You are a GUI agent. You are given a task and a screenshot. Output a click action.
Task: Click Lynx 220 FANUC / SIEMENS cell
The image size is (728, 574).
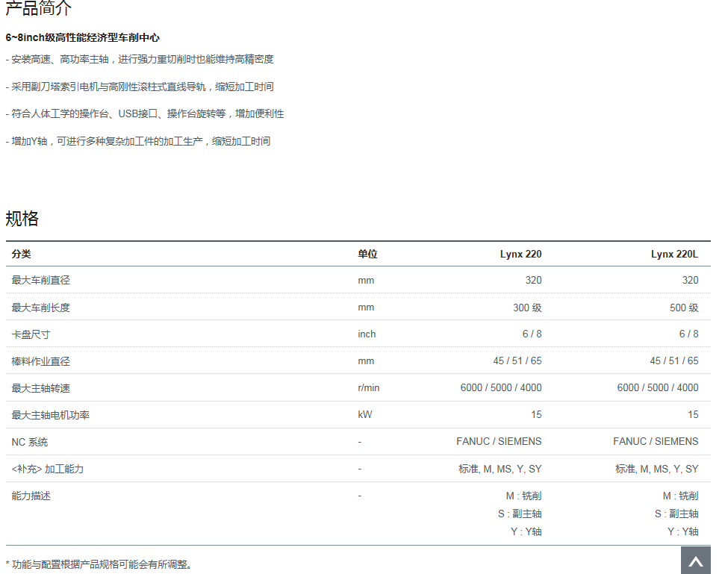point(499,442)
